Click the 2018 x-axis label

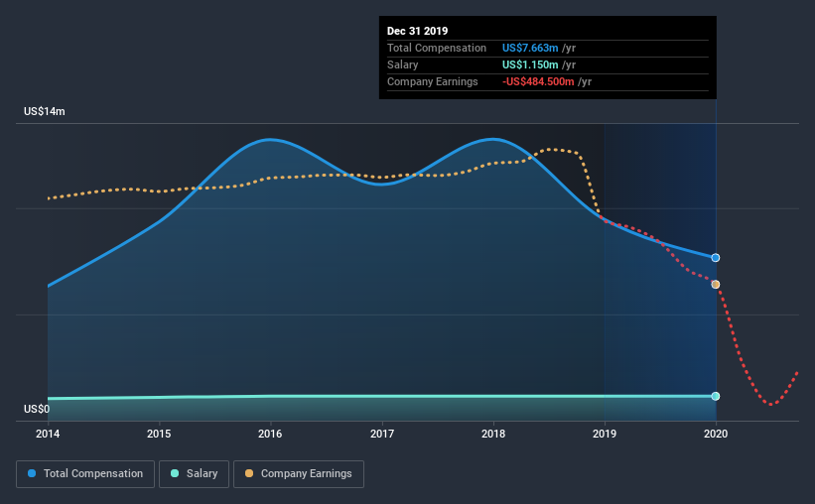tap(493, 434)
